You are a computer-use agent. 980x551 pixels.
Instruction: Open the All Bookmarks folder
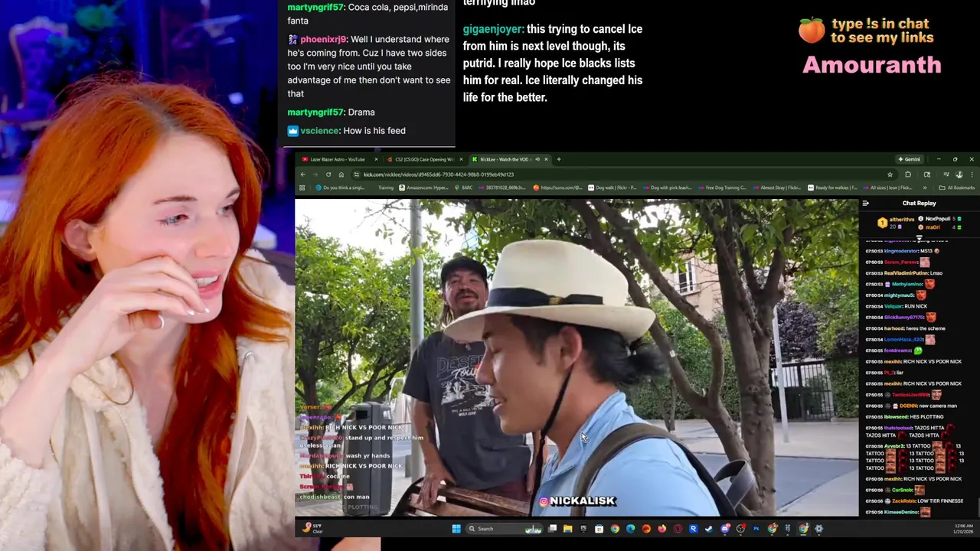pos(958,187)
